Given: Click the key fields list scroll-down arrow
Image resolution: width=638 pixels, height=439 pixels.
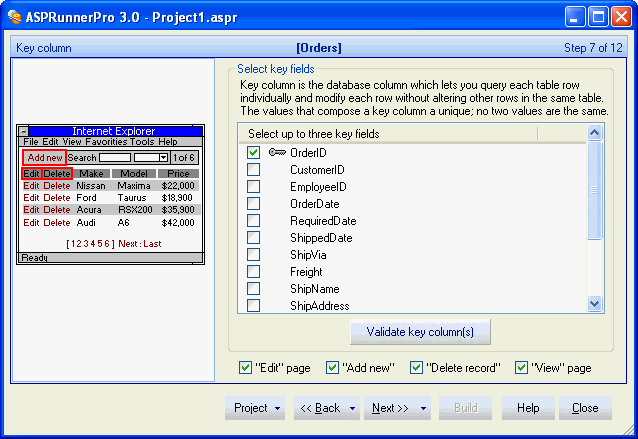Looking at the screenshot, I should coord(594,304).
